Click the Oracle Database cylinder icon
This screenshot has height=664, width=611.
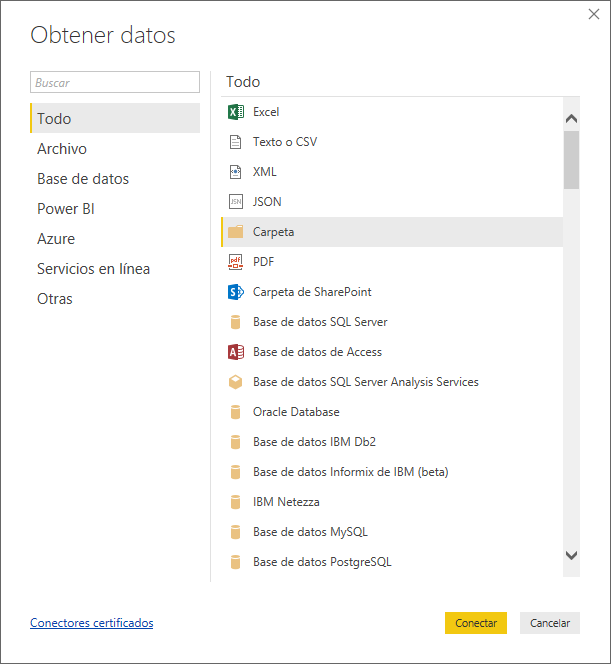pyautogui.click(x=235, y=412)
